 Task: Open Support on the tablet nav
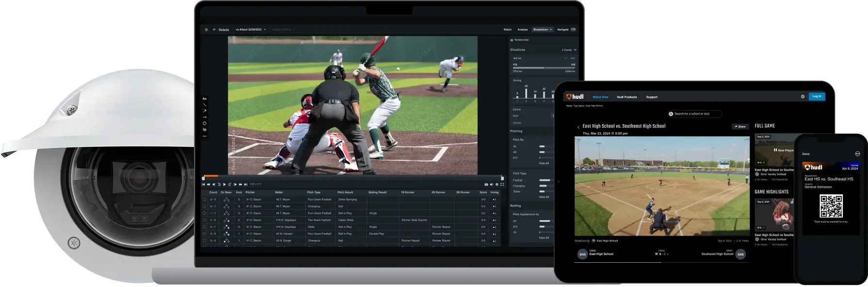pyautogui.click(x=652, y=97)
